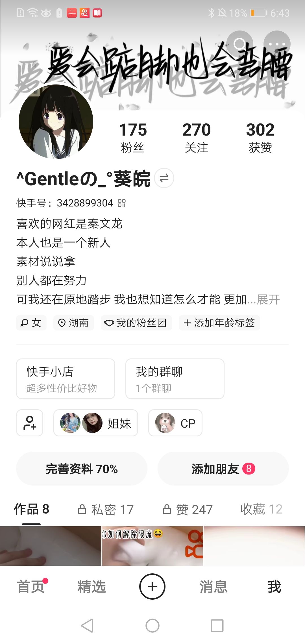
Task: Go to the 消息 messages tab
Action: tap(213, 587)
